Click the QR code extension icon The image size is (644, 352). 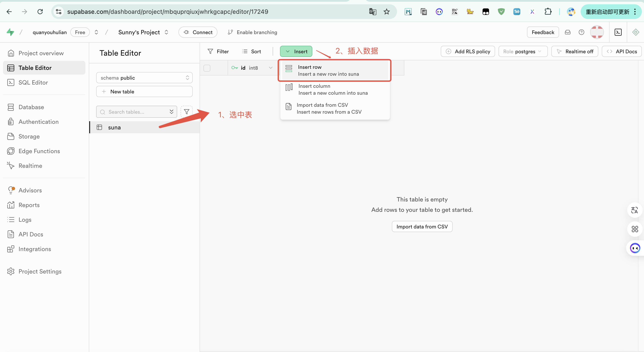click(x=455, y=11)
